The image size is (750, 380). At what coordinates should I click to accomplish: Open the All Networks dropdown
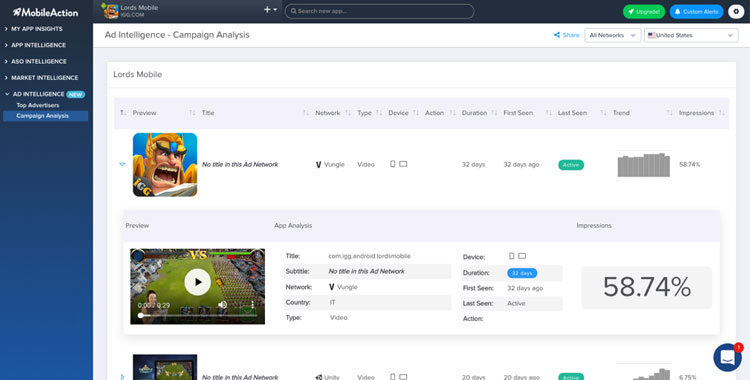(x=612, y=35)
